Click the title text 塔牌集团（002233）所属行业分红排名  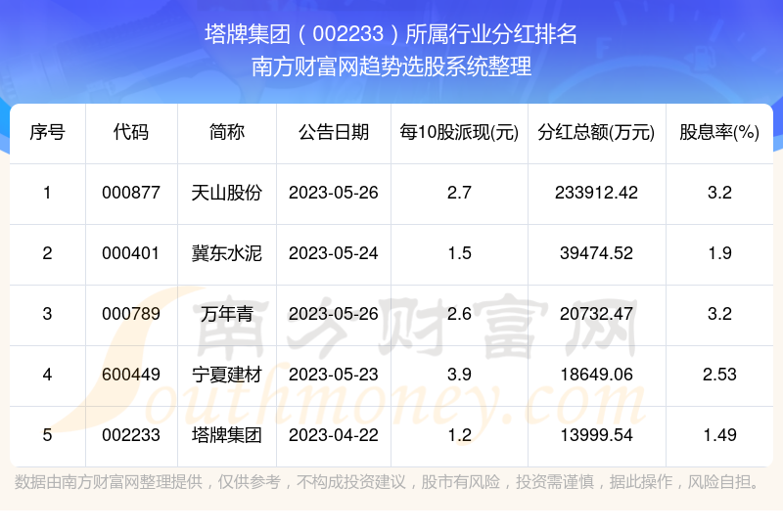(x=391, y=34)
